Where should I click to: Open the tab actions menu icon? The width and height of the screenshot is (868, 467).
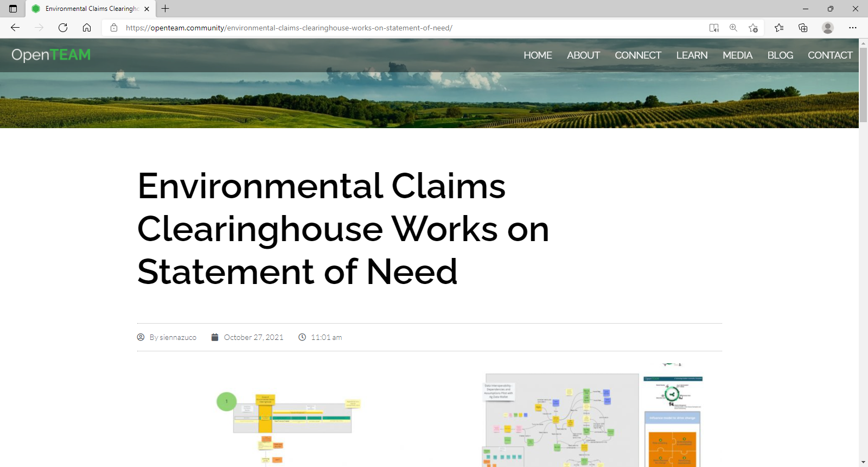point(13,9)
